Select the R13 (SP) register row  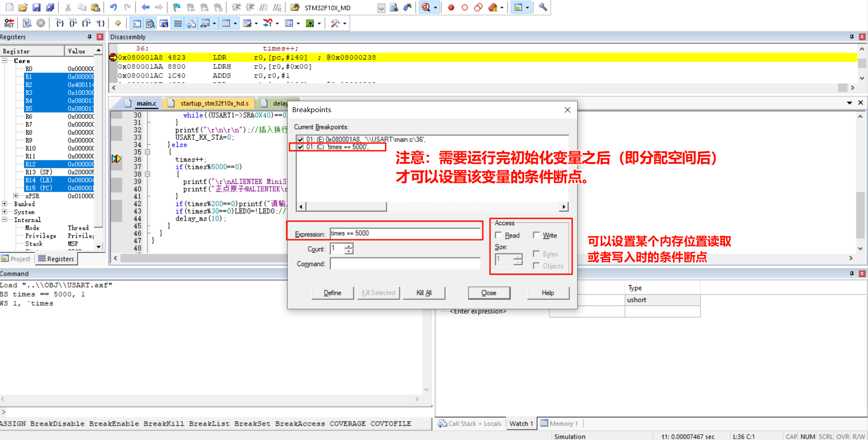[59, 172]
